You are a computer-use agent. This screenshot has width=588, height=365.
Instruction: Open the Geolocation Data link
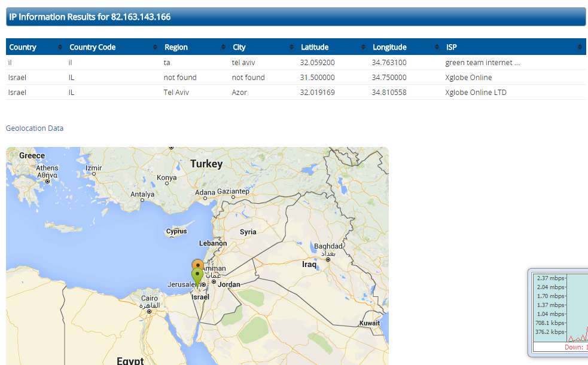35,128
